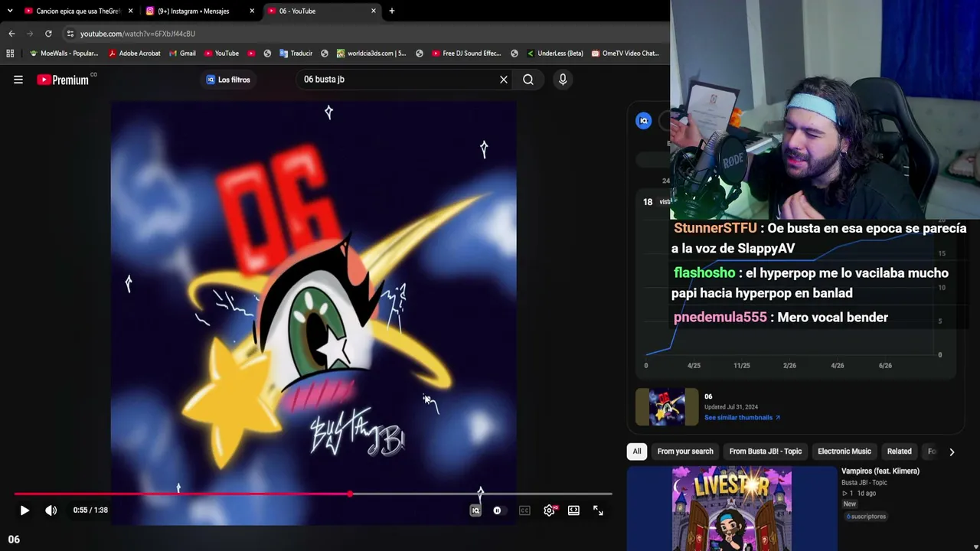The image size is (980, 551).
Task: Open the Vampiros LIVESTAR video thumbnail
Action: pyautogui.click(x=732, y=508)
